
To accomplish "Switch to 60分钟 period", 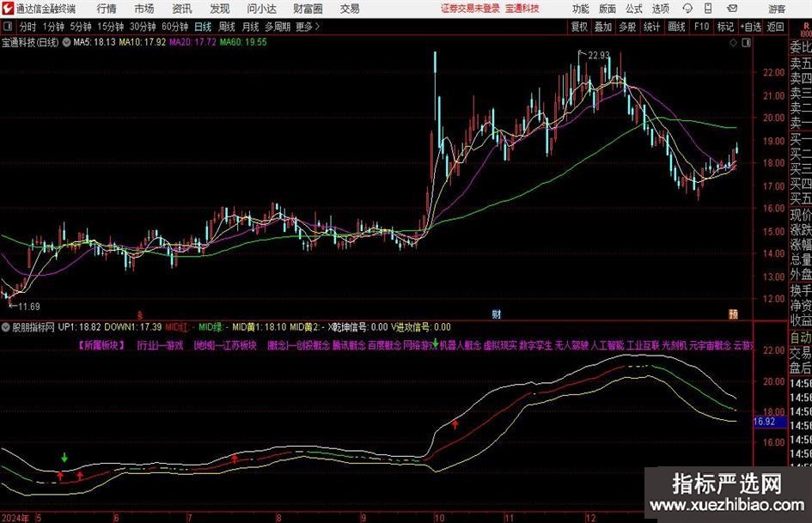I will coord(175,27).
